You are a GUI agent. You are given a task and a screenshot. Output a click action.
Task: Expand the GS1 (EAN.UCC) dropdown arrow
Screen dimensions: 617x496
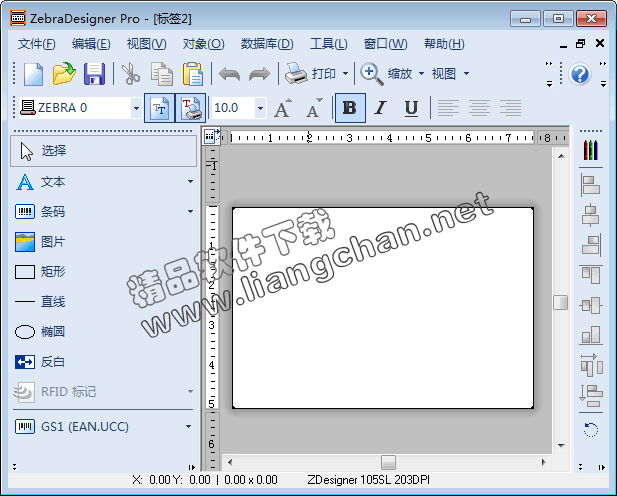(188, 426)
